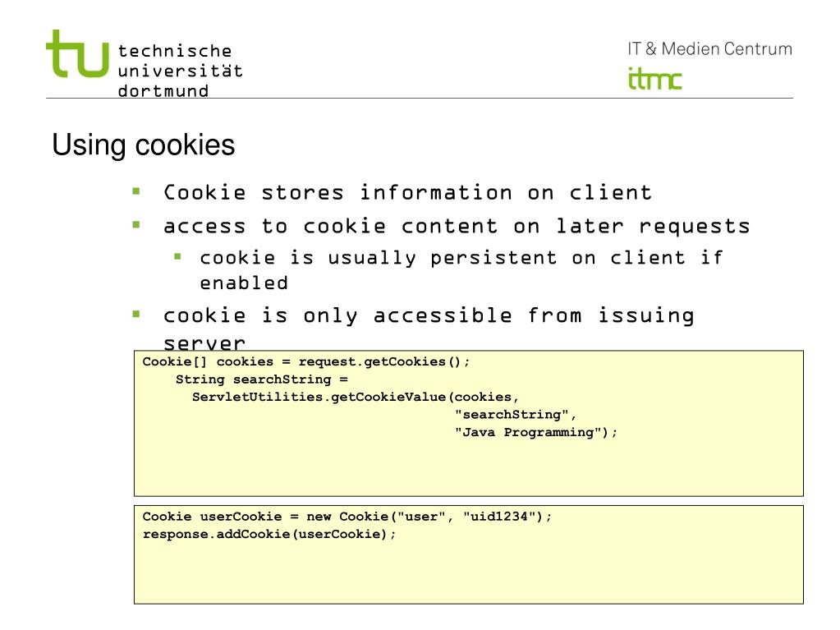Click the '"searchString"' argument in code
Screen dimensions: 840x630
[512, 415]
